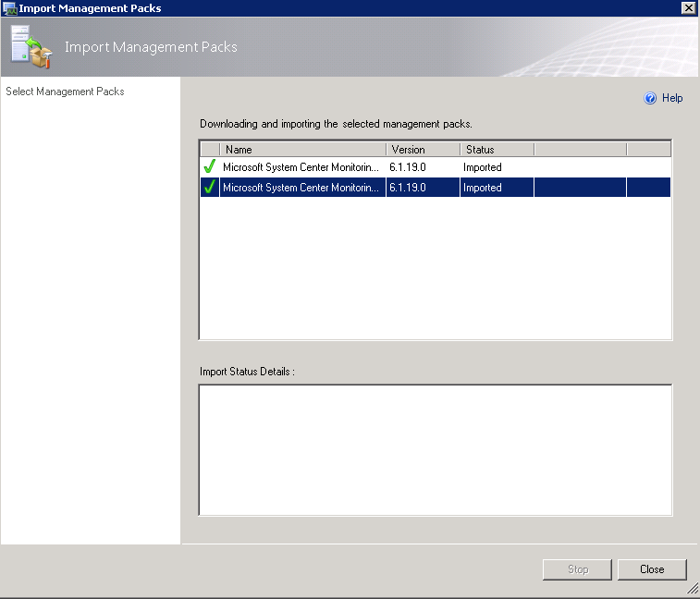
Task: Click the resize grip in window corner
Action: (x=693, y=590)
